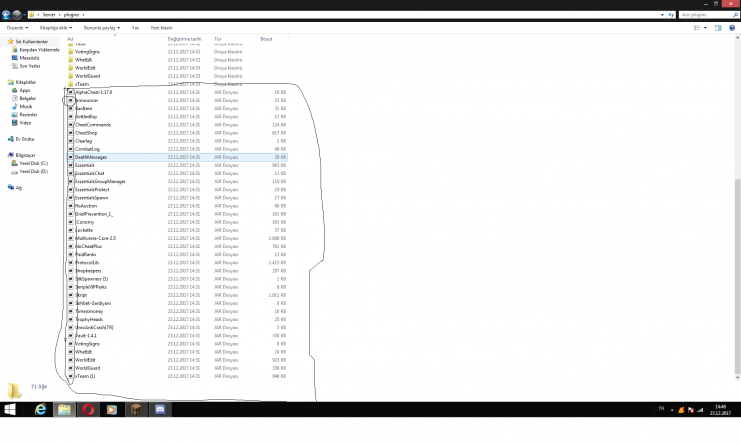
Task: Toggle the preview pane icon
Action: [718, 28]
